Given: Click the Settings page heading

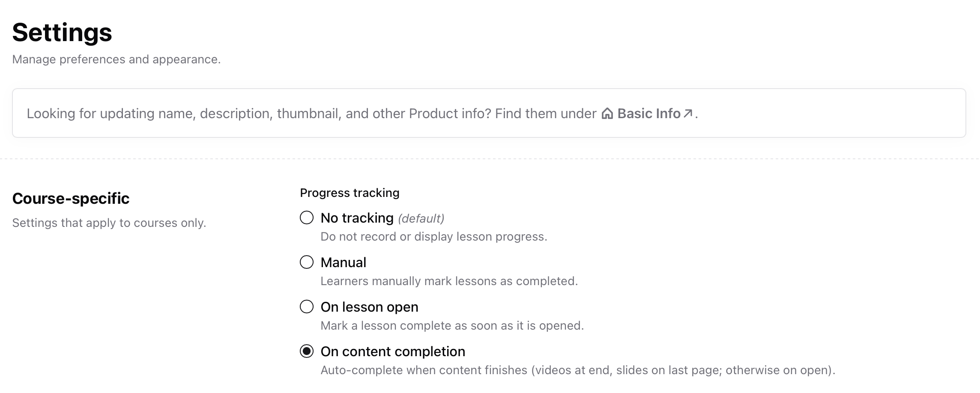Looking at the screenshot, I should (x=63, y=32).
